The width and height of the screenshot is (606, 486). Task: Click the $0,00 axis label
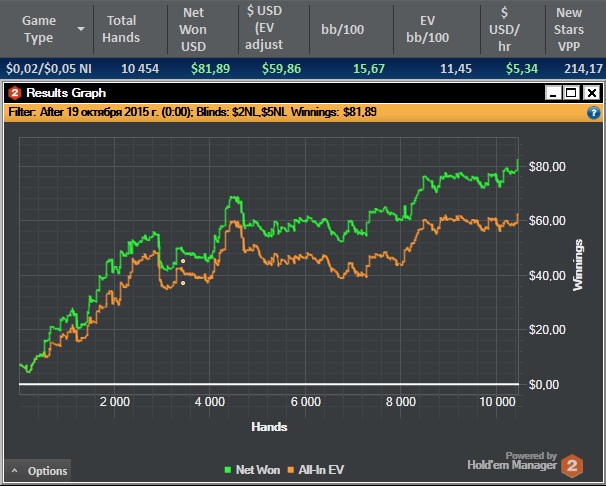pyautogui.click(x=543, y=385)
